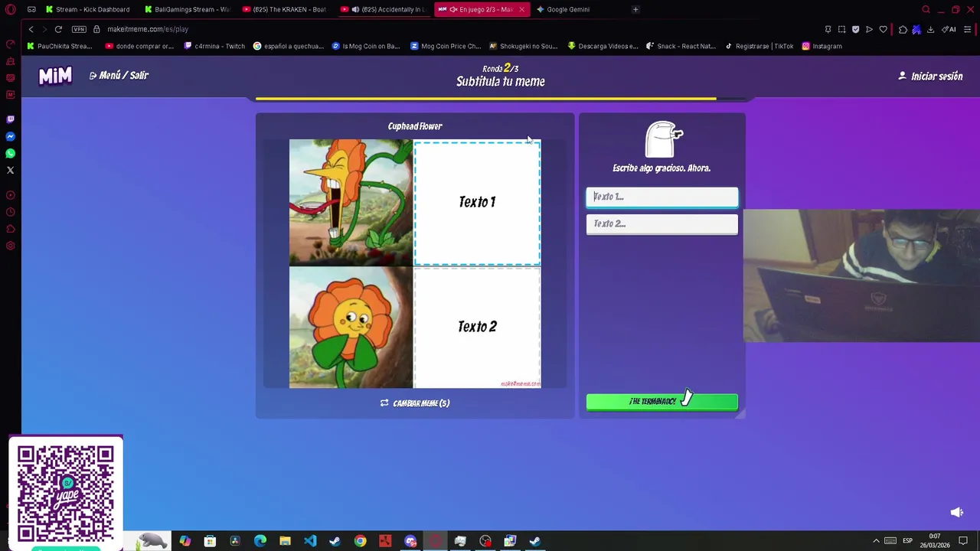Open the taskbar clock 0:07
The width and height of the screenshot is (980, 551).
coord(934,541)
